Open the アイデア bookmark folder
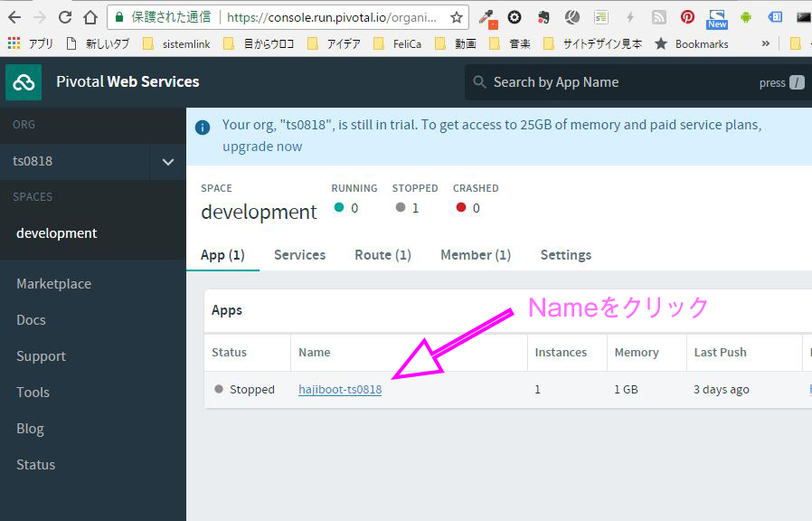Viewport: 812px width, 521px height. 334,44
